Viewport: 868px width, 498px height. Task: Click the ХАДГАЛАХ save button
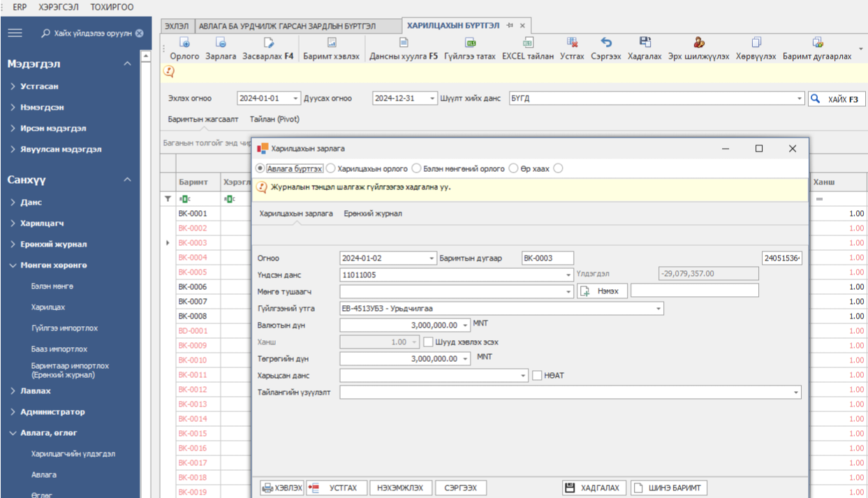pyautogui.click(x=592, y=488)
